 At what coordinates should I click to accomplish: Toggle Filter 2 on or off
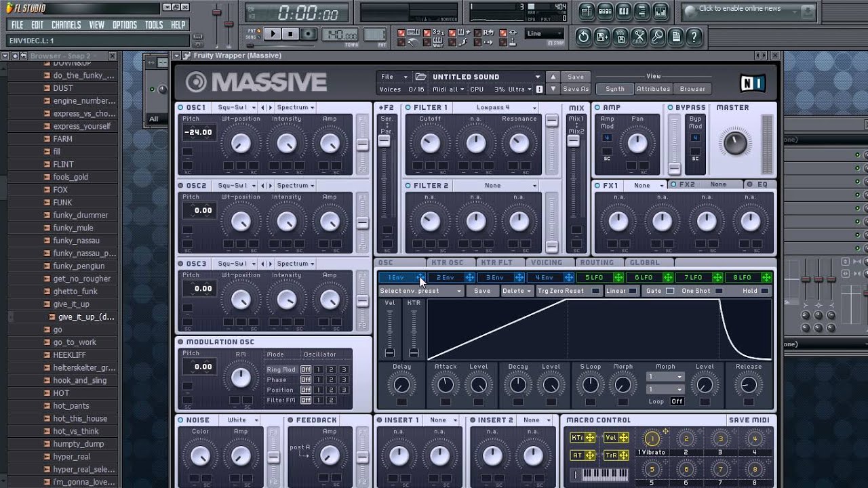tap(408, 185)
